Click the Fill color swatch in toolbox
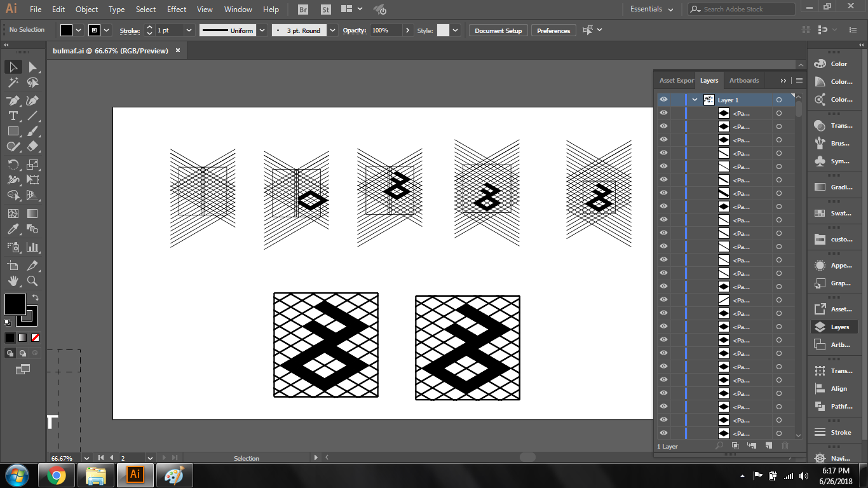This screenshot has height=488, width=868. point(15,304)
